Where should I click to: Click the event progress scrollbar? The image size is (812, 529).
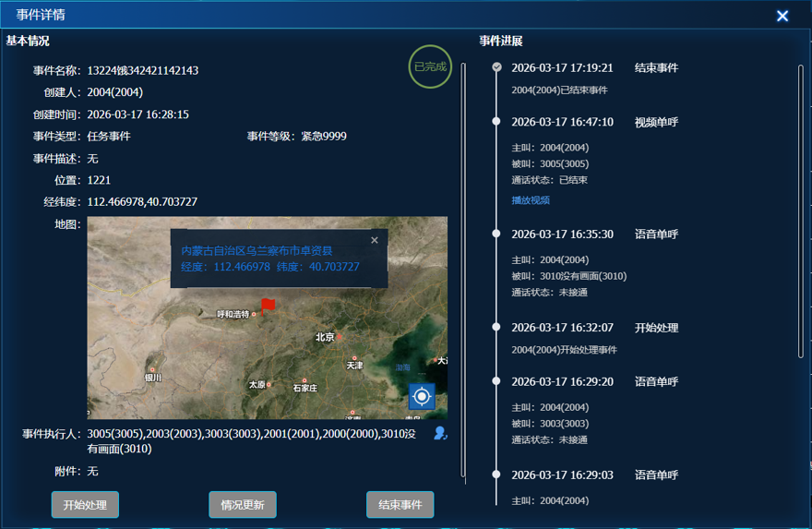(801, 210)
